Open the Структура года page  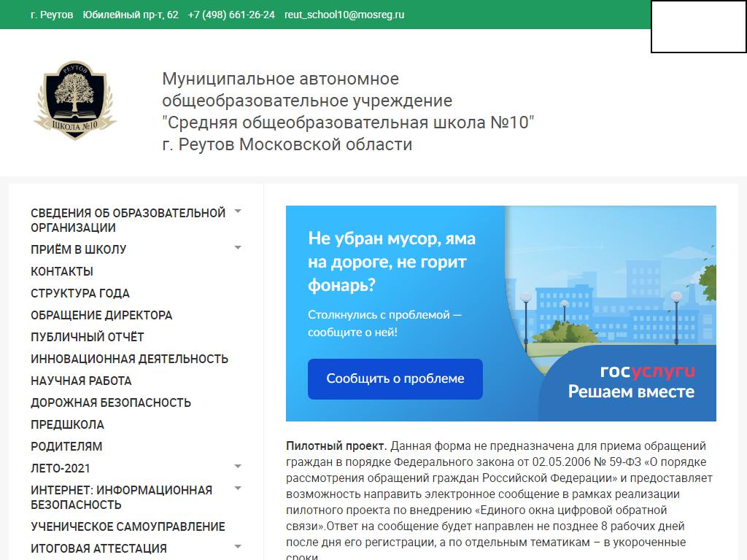tap(80, 293)
